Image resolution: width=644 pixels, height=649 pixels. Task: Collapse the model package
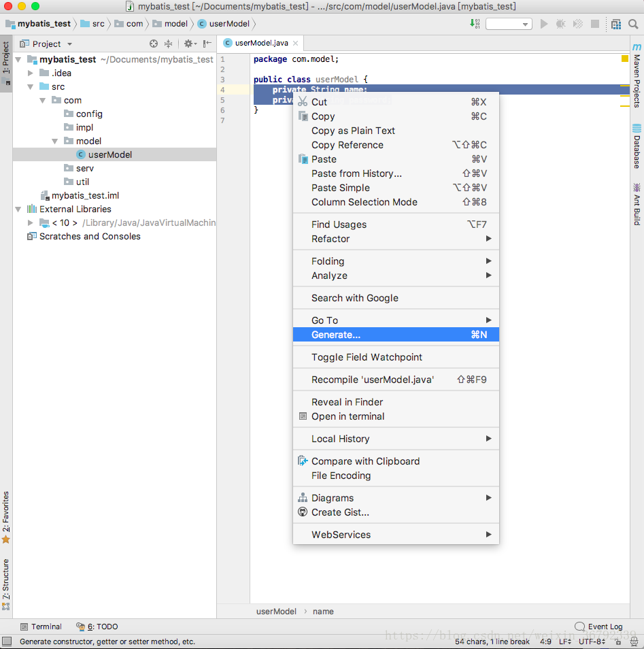click(x=54, y=141)
